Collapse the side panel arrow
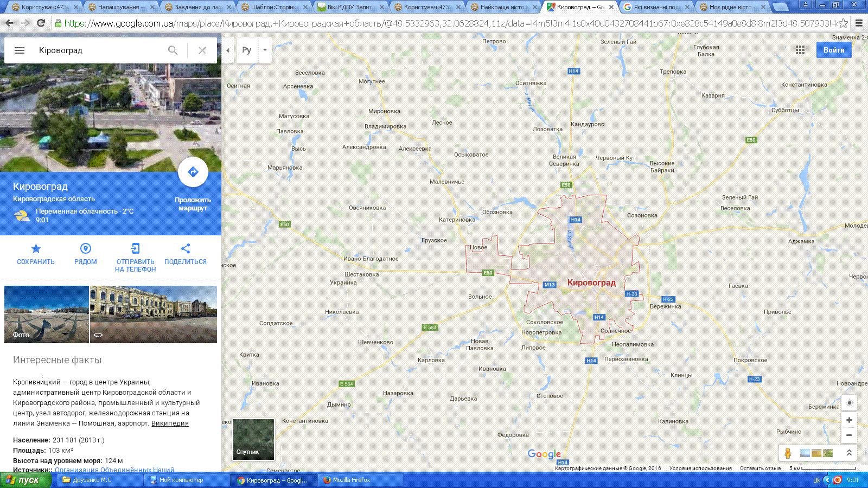The image size is (868, 488). click(228, 50)
